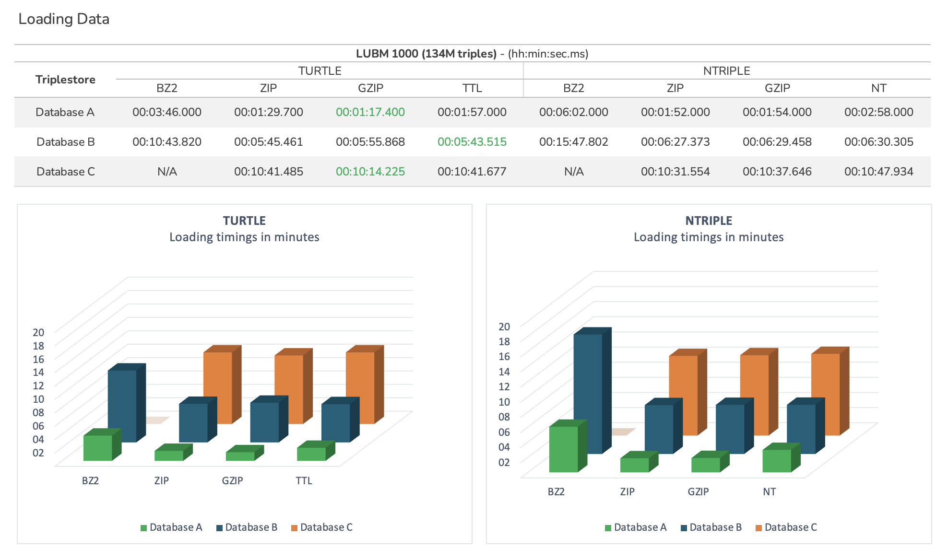Image resolution: width=948 pixels, height=560 pixels.
Task: Click Database A green legend swatch in TURTLE chart
Action: pos(143,528)
